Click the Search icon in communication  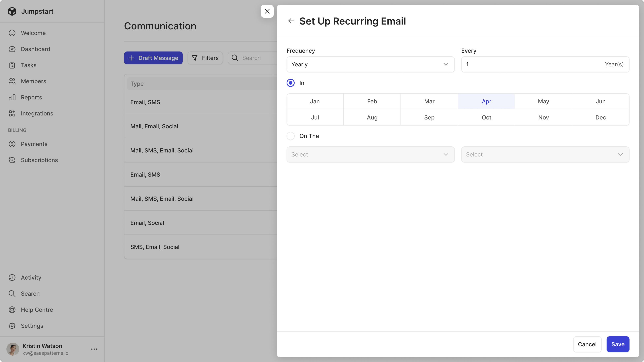pos(235,58)
